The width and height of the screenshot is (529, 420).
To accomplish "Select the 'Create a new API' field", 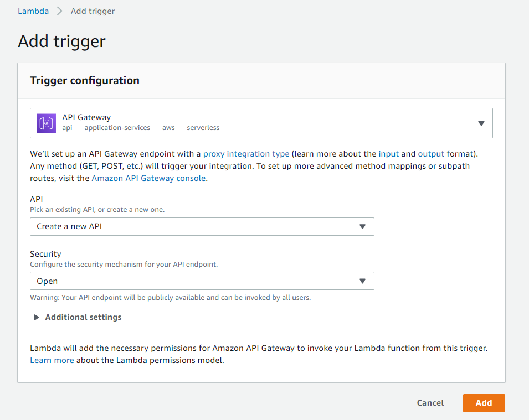I will [202, 226].
